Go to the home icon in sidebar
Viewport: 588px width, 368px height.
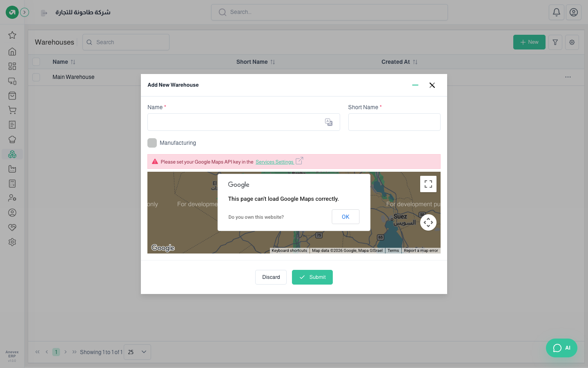pos(12,52)
